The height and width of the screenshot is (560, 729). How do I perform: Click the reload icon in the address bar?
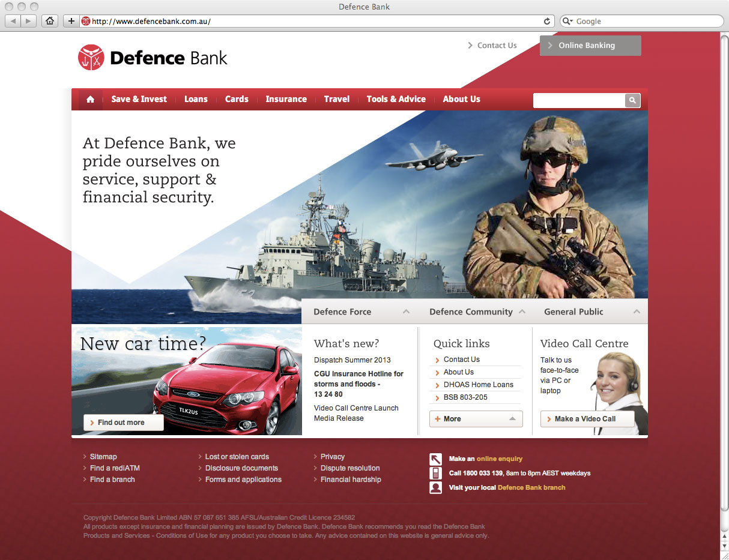546,21
